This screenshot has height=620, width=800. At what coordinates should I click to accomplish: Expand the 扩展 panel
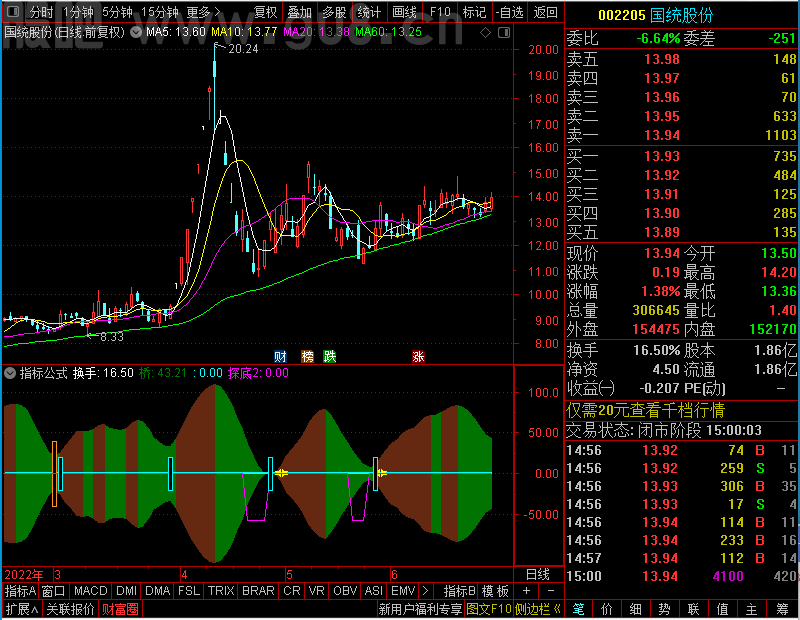[x=21, y=609]
